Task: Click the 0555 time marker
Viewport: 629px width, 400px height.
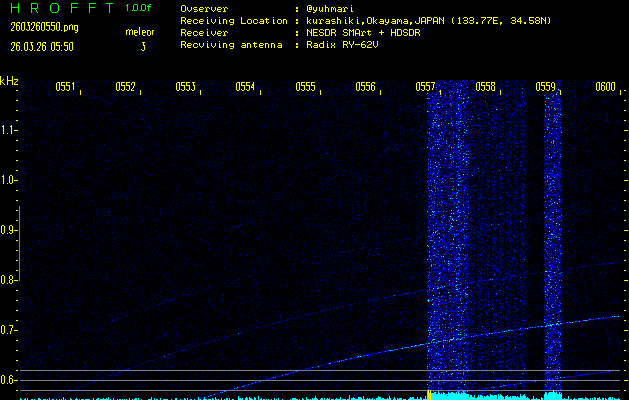Action: pyautogui.click(x=306, y=87)
